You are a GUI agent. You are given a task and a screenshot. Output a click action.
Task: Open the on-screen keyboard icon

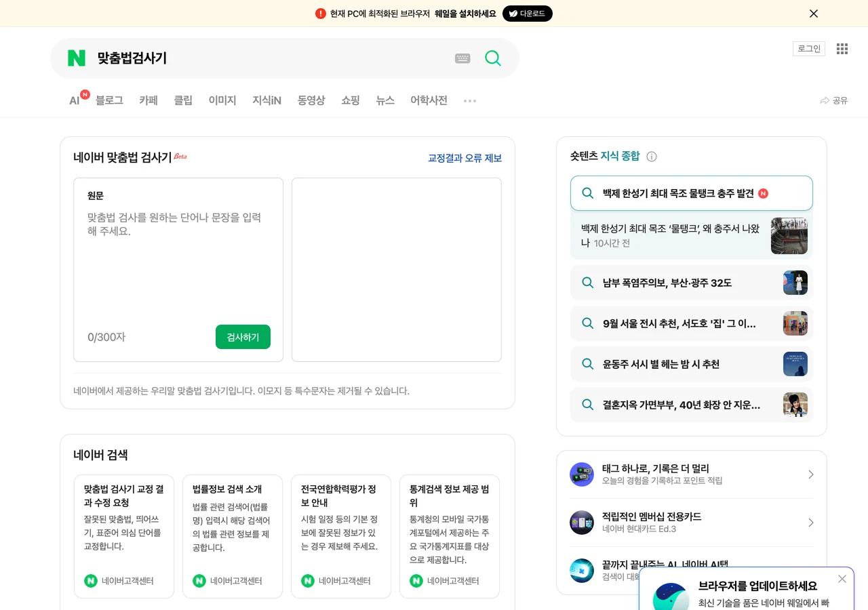[x=462, y=58]
